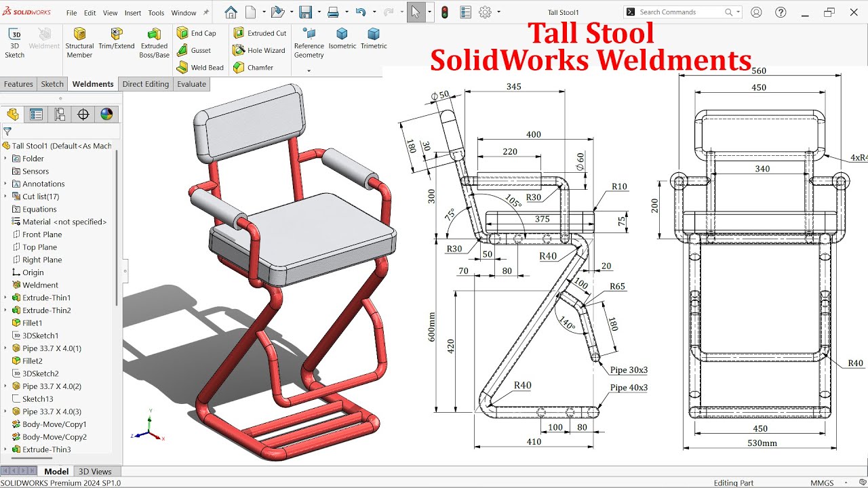Click the Rebuild traffic light icon

coord(445,12)
